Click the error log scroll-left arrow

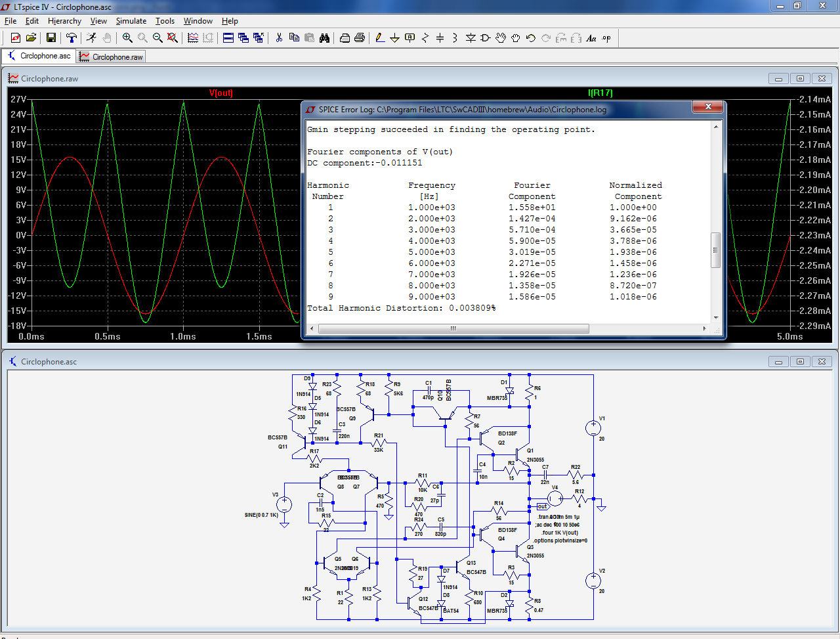click(x=312, y=328)
